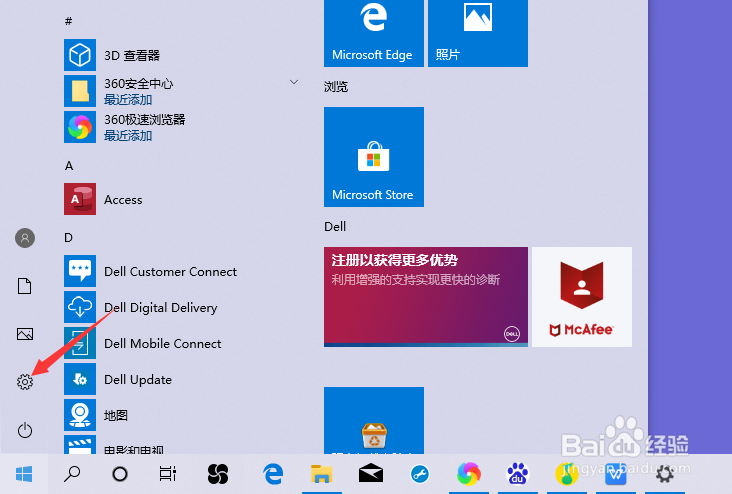Image resolution: width=732 pixels, height=494 pixels.
Task: Open the 照片 photos tile
Action: (478, 33)
